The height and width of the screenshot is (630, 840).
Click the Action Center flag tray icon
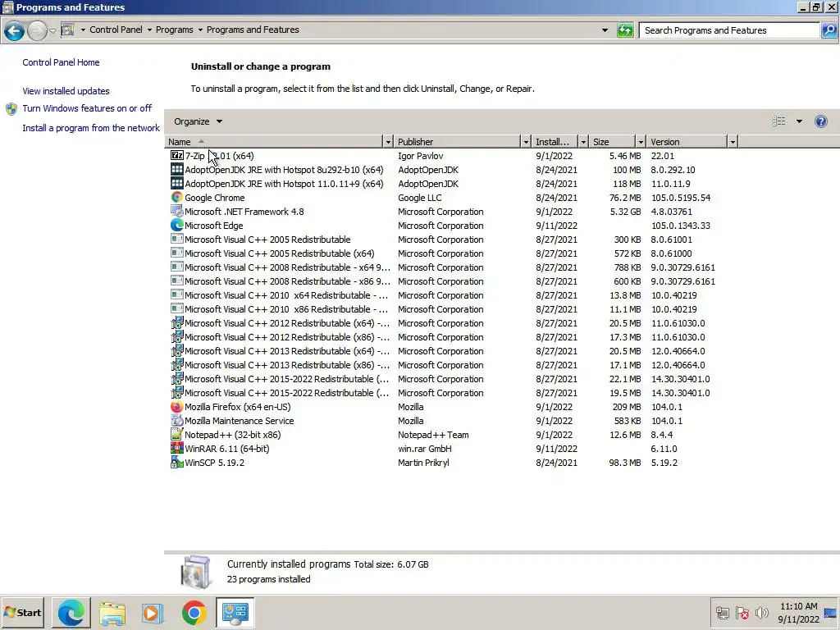pos(742,612)
